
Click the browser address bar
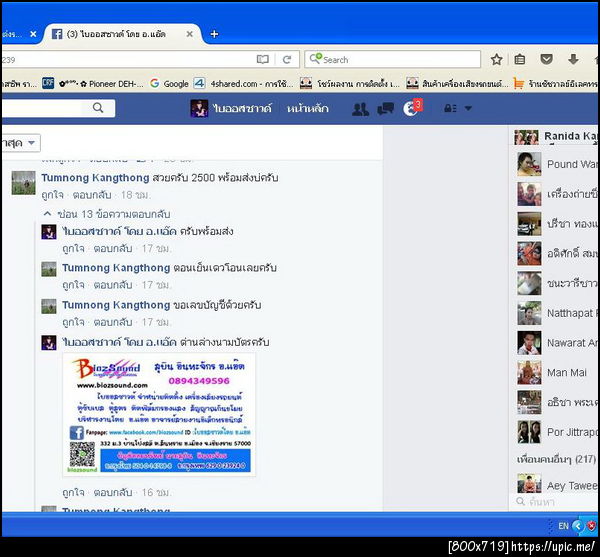click(126, 59)
